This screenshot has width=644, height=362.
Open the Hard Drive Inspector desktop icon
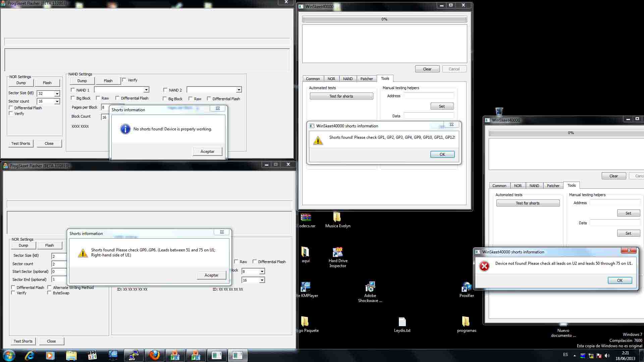click(x=337, y=252)
